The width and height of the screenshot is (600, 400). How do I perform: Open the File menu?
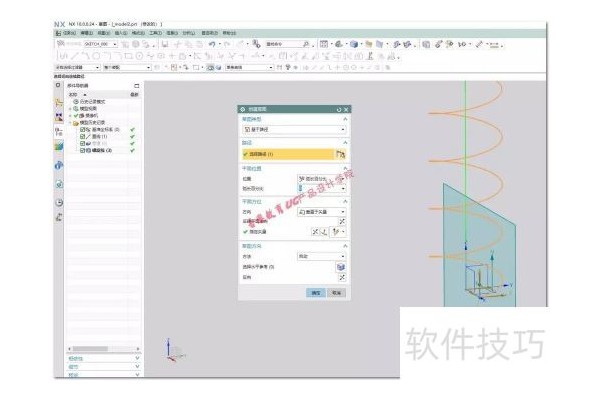69,33
